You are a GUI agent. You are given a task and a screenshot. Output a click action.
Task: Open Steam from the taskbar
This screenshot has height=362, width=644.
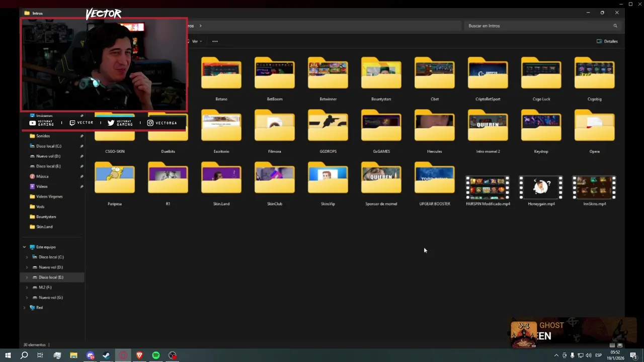click(106, 355)
